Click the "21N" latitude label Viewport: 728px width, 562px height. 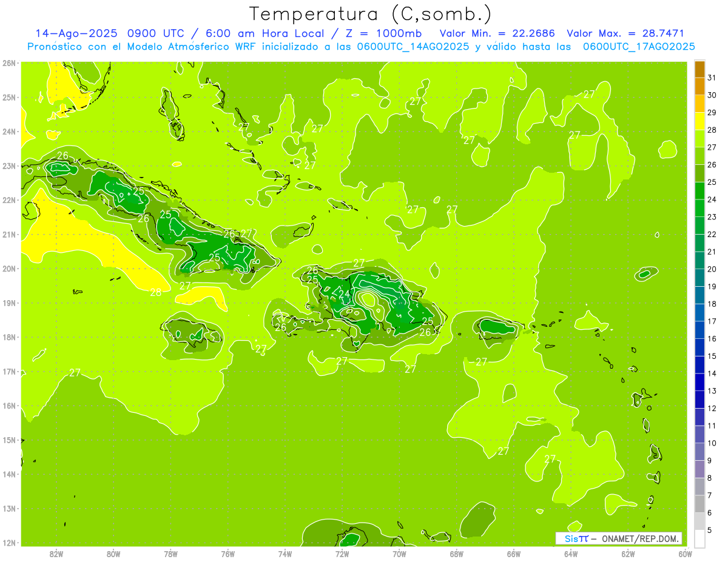coord(8,234)
